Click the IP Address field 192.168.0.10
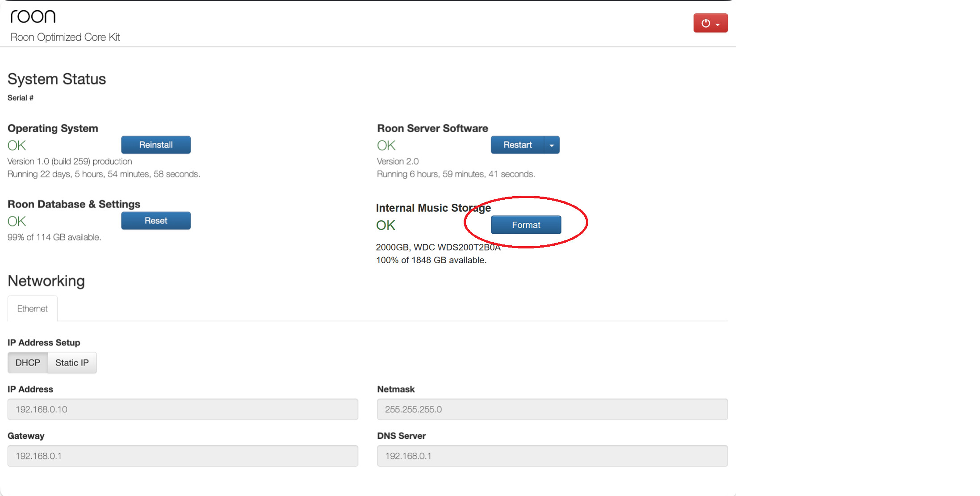 point(183,409)
